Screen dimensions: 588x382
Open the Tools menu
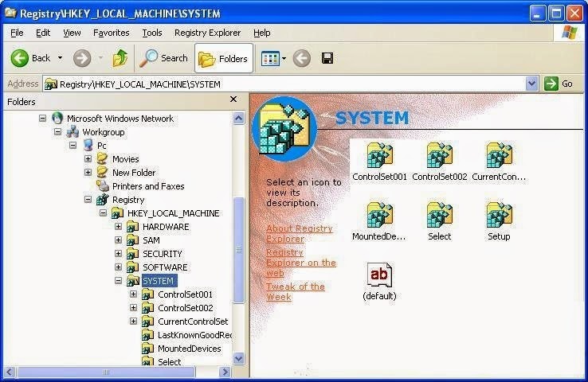click(x=152, y=33)
